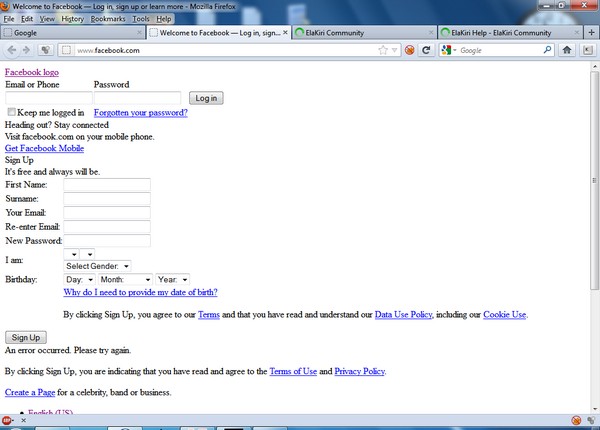Open the Select Gender dropdown
The width and height of the screenshot is (600, 430).
tap(97, 266)
